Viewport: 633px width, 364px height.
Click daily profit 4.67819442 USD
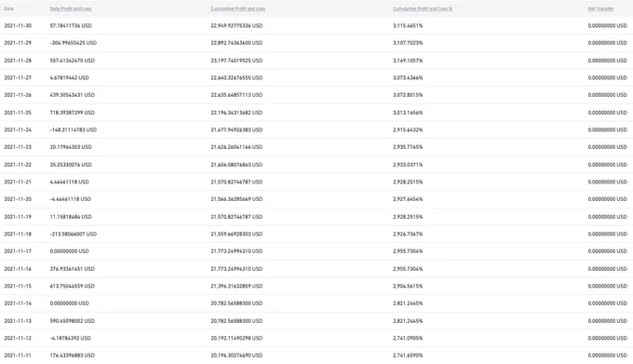pyautogui.click(x=70, y=77)
